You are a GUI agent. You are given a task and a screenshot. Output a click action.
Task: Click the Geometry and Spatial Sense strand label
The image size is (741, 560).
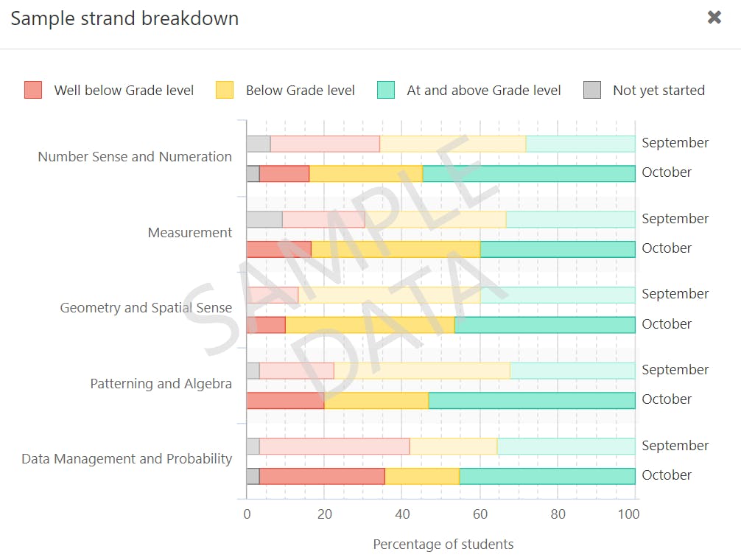[146, 308]
